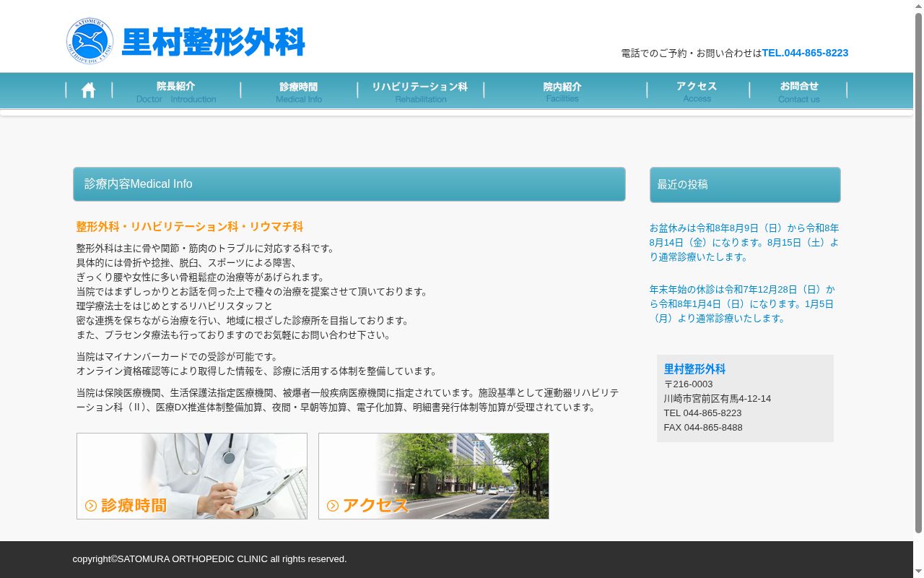
Task: Click the TEL 044-865-8223 line in address box
Action: [702, 413]
